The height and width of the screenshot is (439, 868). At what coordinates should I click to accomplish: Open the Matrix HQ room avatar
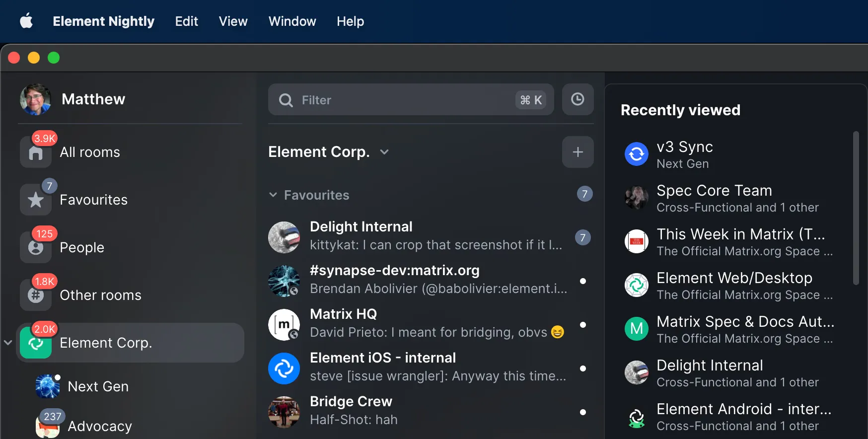284,325
